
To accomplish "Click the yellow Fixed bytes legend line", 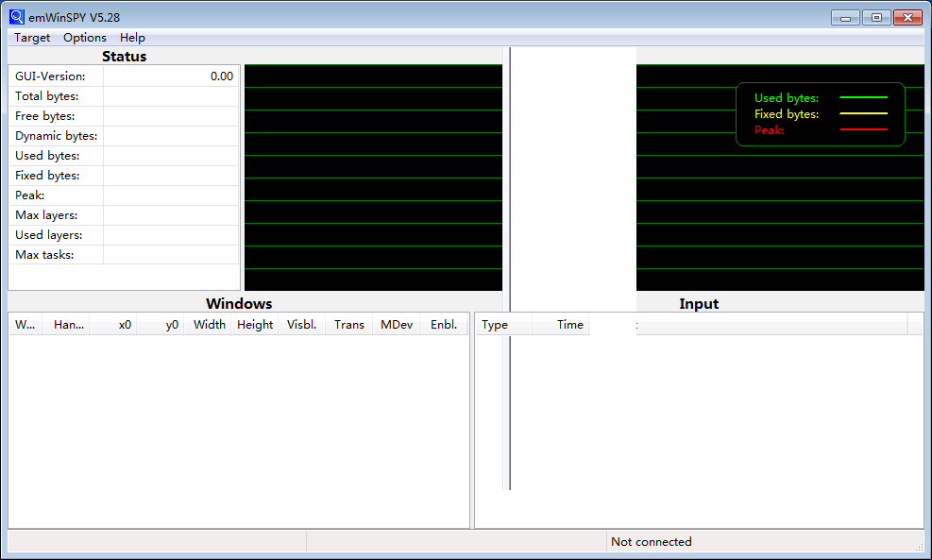I will (863, 113).
